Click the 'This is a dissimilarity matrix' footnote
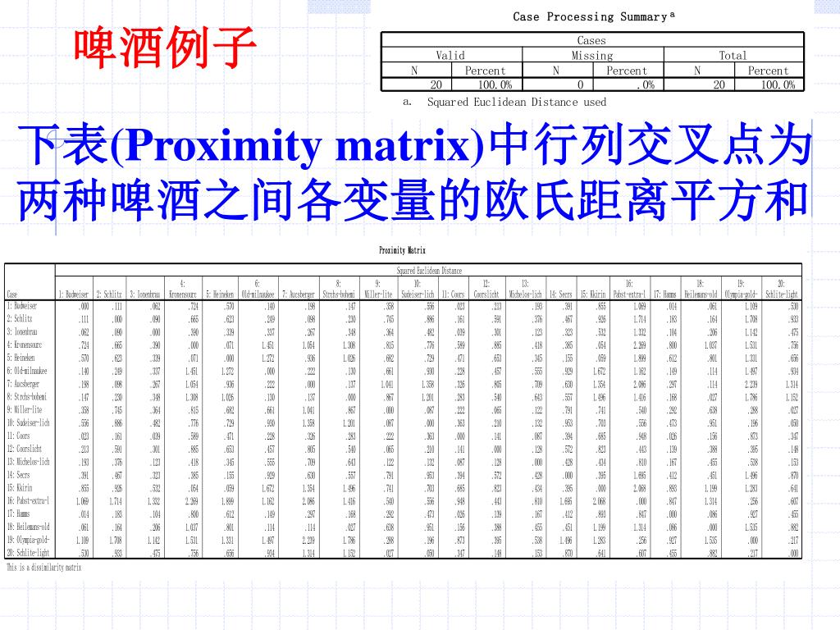Screen dimensions: 840x630 (x=44, y=568)
